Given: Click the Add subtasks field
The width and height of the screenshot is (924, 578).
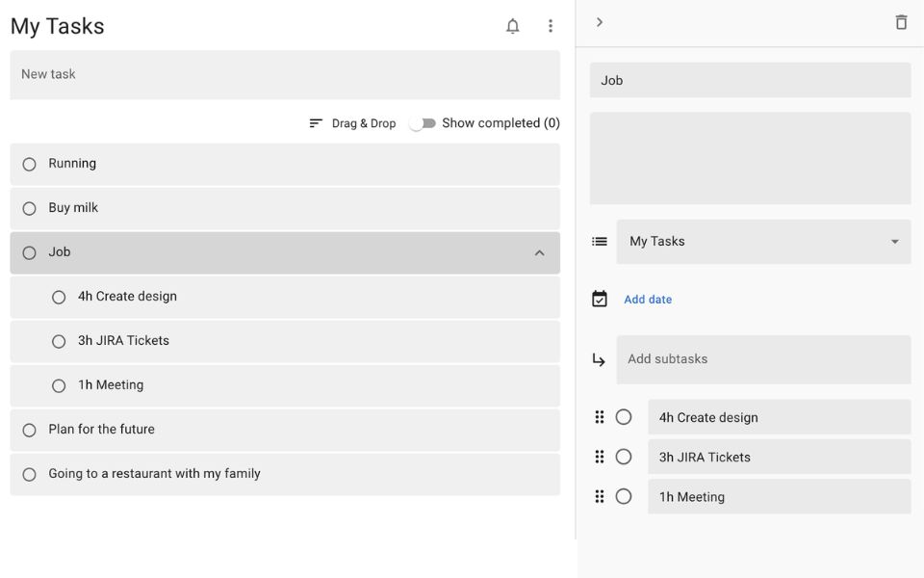Looking at the screenshot, I should 764,358.
